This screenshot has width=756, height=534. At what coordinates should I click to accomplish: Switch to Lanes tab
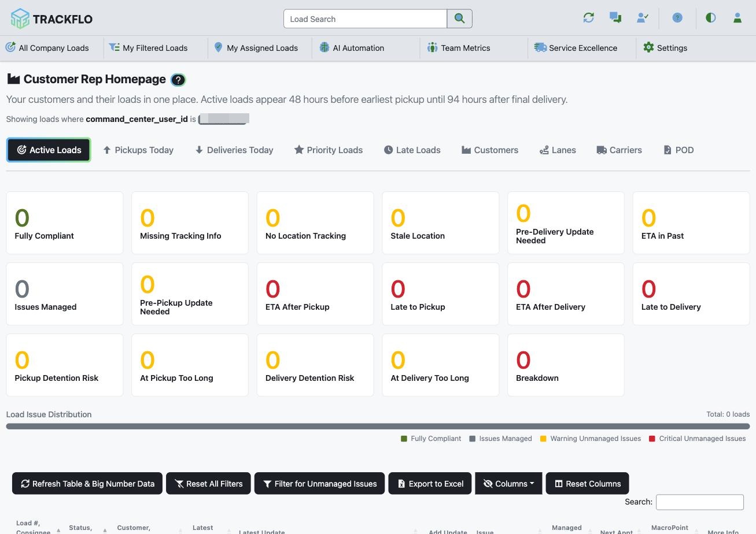click(558, 150)
